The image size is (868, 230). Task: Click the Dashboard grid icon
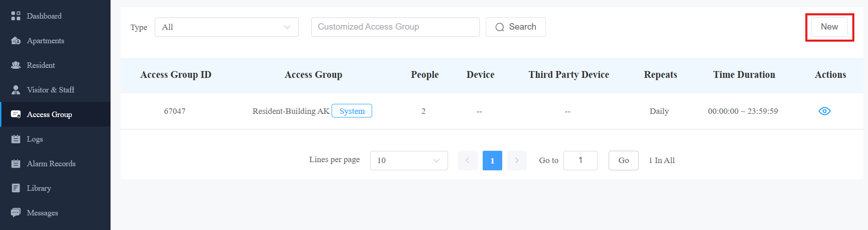tap(16, 16)
